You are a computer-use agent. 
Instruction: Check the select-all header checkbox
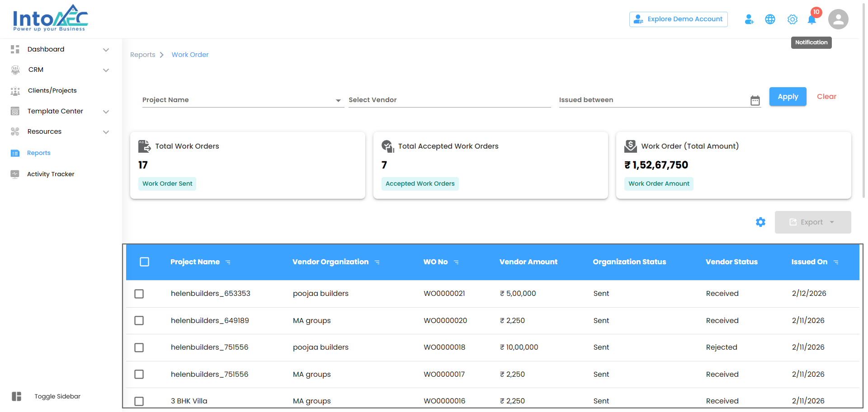[144, 262]
